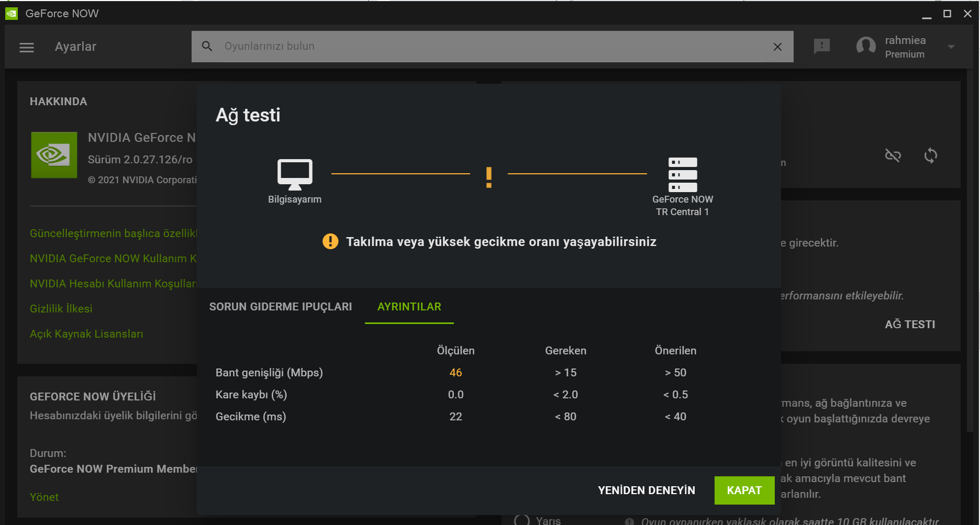Screen dimensions: 980x525
Task: Click the Ağ Testi button
Action: [x=910, y=325]
